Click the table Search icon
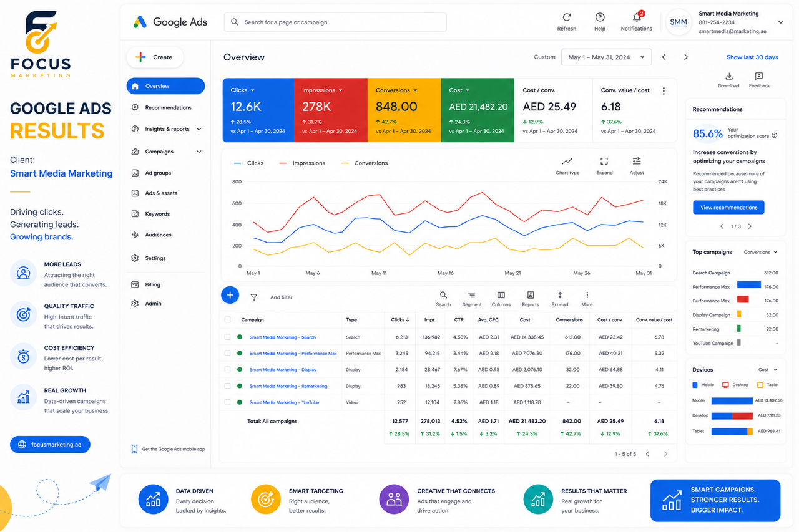 [443, 295]
